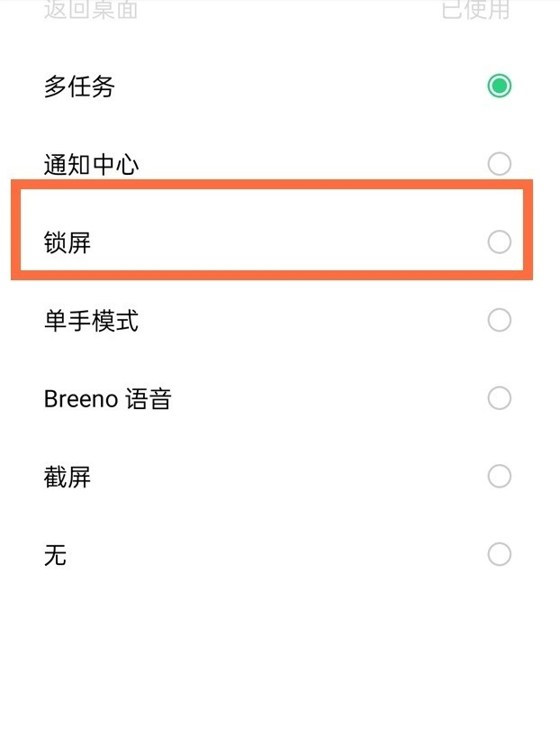Deselect the currently filled green radio button
The height and width of the screenshot is (738, 560).
pos(499,87)
